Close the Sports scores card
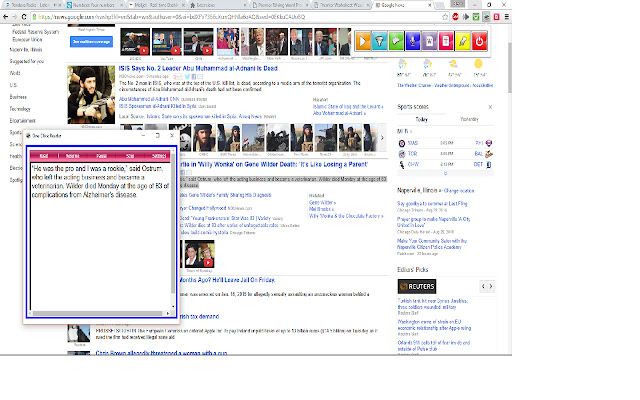Viewport: 640px width, 400px height. [x=490, y=107]
